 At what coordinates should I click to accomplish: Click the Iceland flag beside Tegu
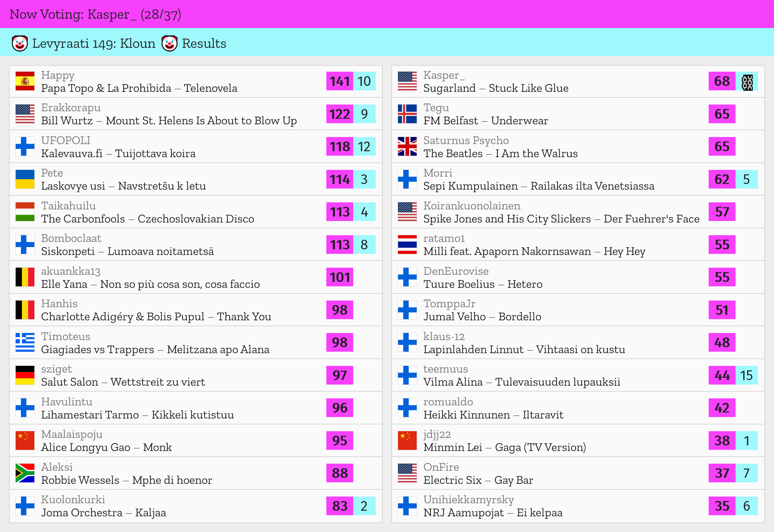coord(407,114)
